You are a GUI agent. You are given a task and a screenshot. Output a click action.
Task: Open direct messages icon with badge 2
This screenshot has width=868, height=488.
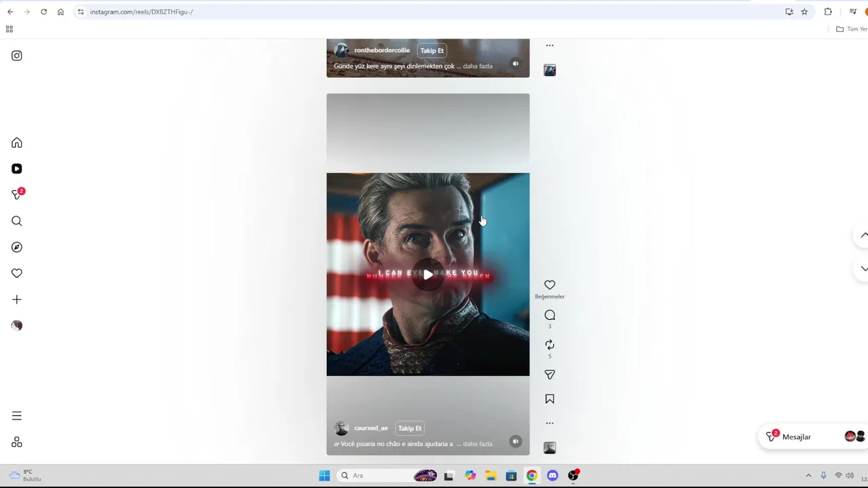coord(18,195)
